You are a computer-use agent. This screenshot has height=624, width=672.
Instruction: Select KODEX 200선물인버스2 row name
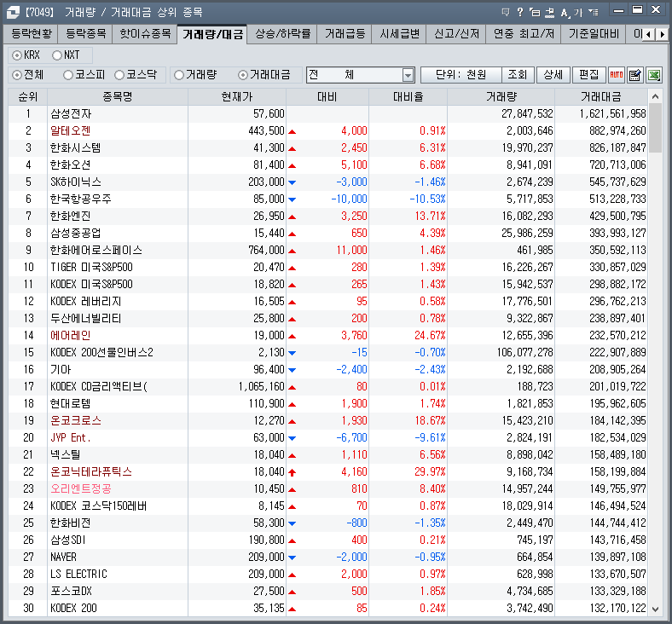tap(101, 353)
